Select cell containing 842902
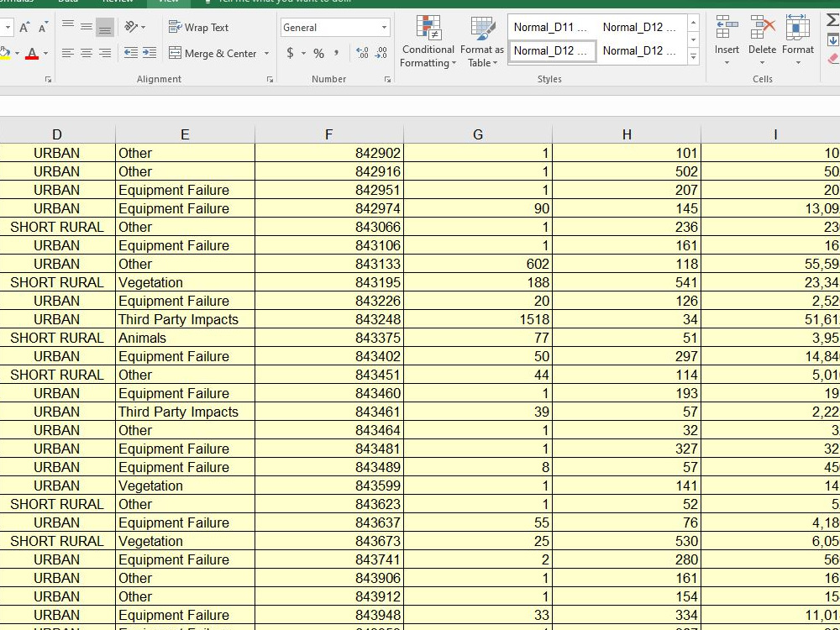Screen dimensions: 840x630 point(329,153)
